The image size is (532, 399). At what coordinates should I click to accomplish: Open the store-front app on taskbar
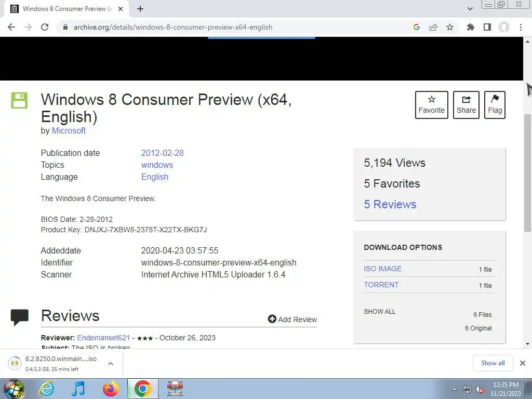pos(175,389)
